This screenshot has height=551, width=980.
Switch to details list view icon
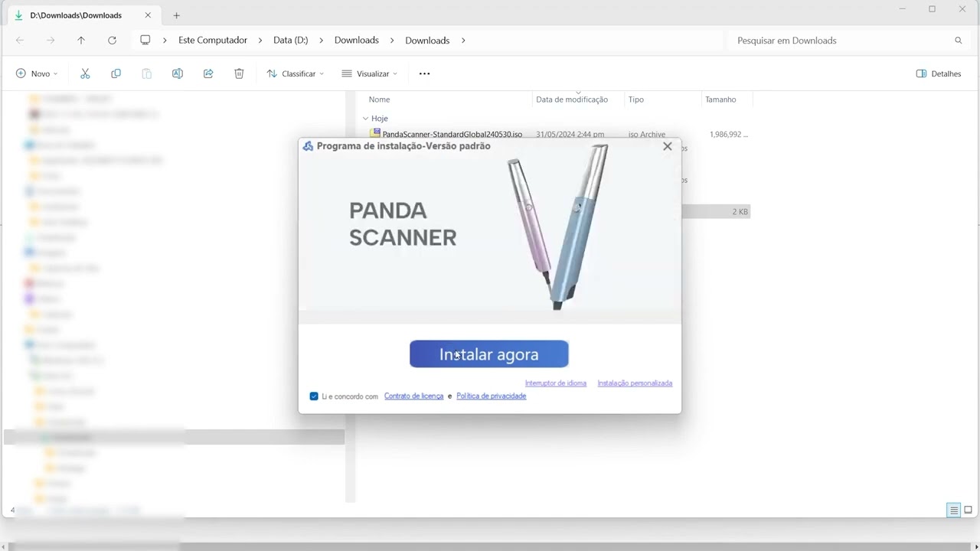(953, 510)
